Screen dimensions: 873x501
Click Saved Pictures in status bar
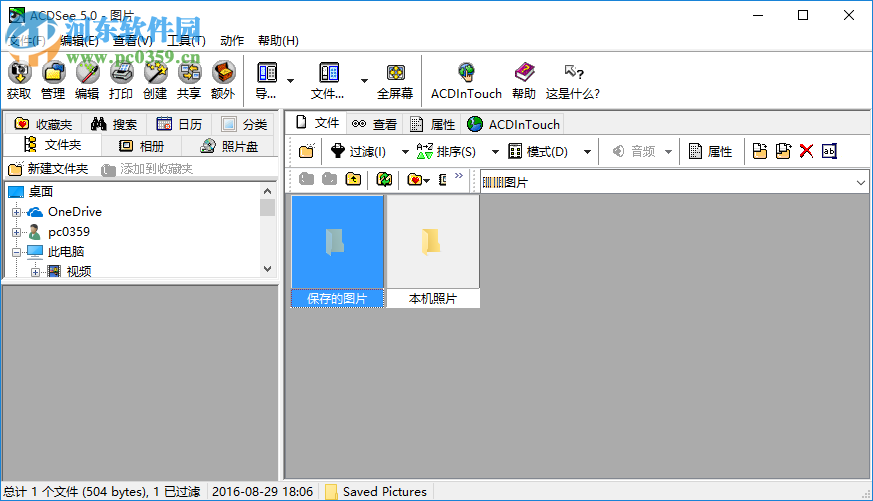point(385,492)
